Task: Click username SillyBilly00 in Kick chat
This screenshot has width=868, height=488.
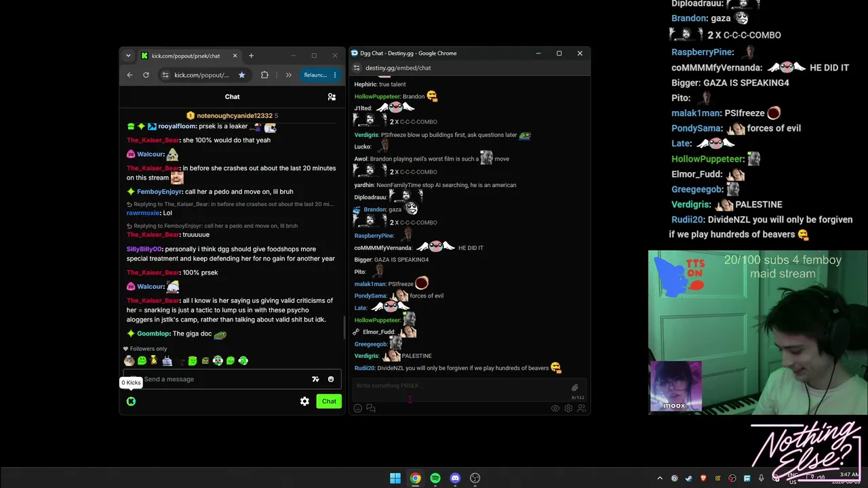Action: [x=144, y=249]
